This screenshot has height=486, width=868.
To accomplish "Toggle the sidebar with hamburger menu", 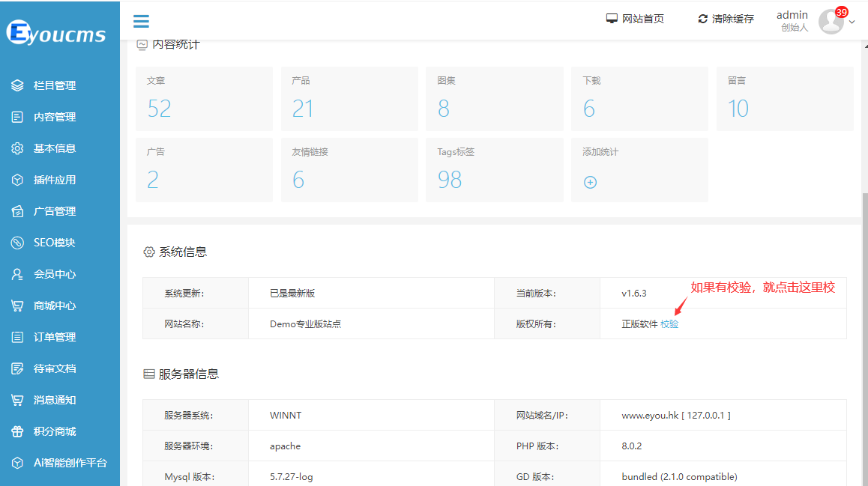I will pos(141,21).
